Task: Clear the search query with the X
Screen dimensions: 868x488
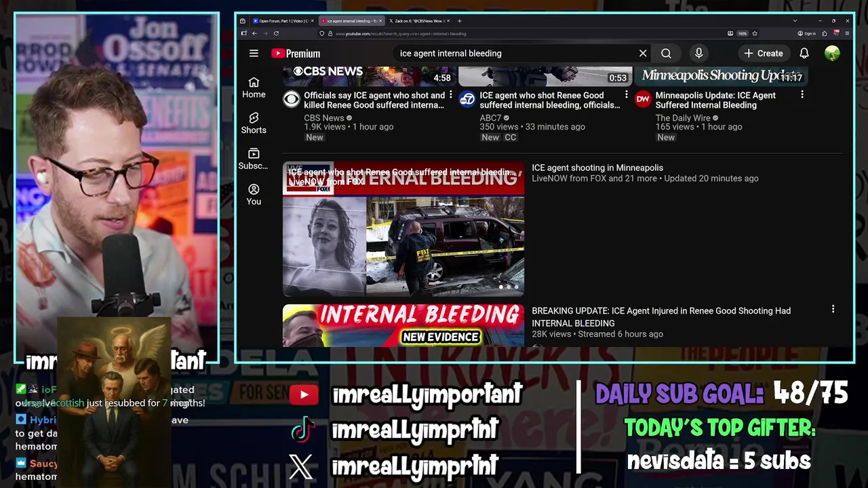Action: pos(643,54)
